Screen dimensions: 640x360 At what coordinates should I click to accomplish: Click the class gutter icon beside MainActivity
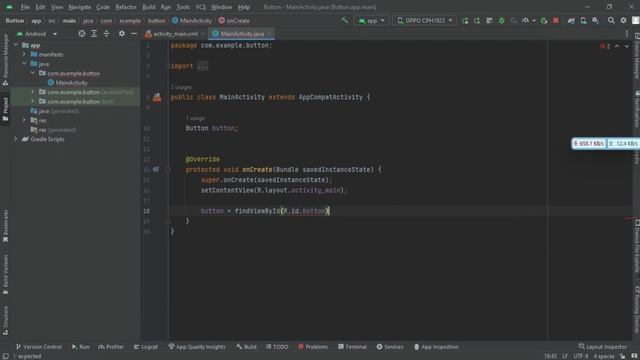point(157,97)
